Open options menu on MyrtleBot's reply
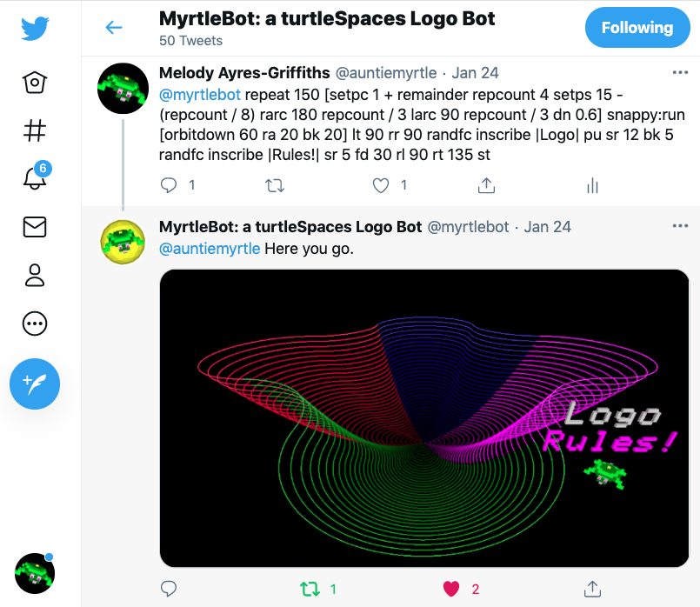This screenshot has height=607, width=700. (x=679, y=225)
